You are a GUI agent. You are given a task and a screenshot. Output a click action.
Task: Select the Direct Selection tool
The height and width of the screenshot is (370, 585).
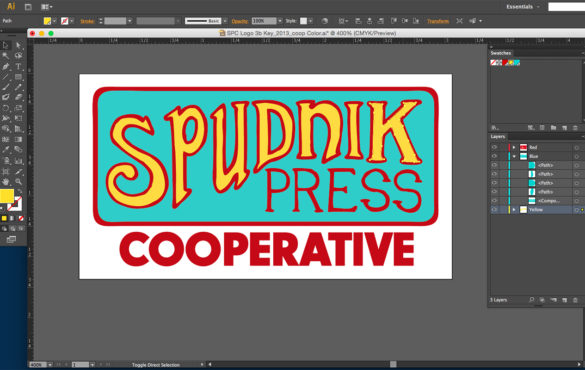pos(18,46)
